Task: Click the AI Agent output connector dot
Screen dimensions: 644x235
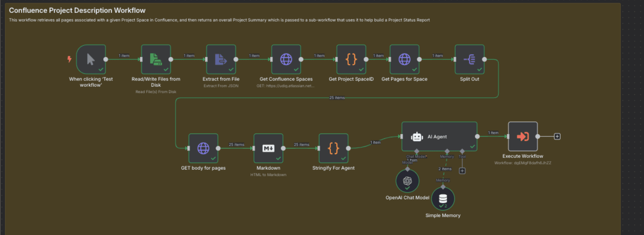Action: coord(478,137)
